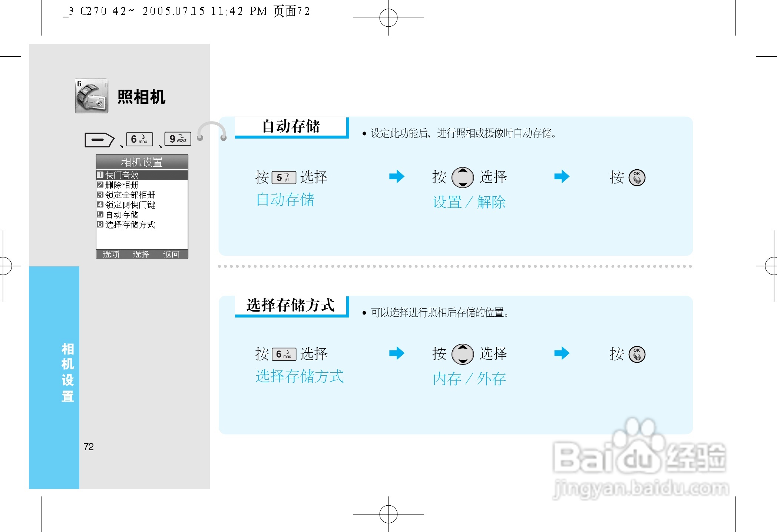Click description 可以选择进行照相后存储的位置

coord(440,312)
